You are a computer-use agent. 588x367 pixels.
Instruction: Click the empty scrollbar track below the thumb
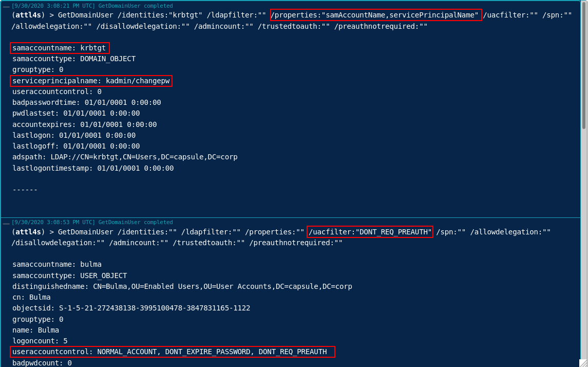(583, 231)
